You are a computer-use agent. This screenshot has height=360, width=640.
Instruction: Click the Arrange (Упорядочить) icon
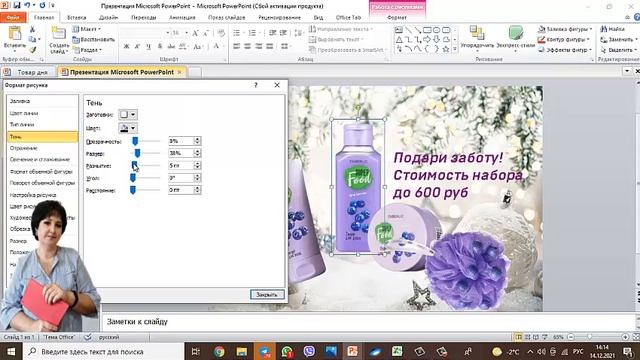click(x=476, y=33)
